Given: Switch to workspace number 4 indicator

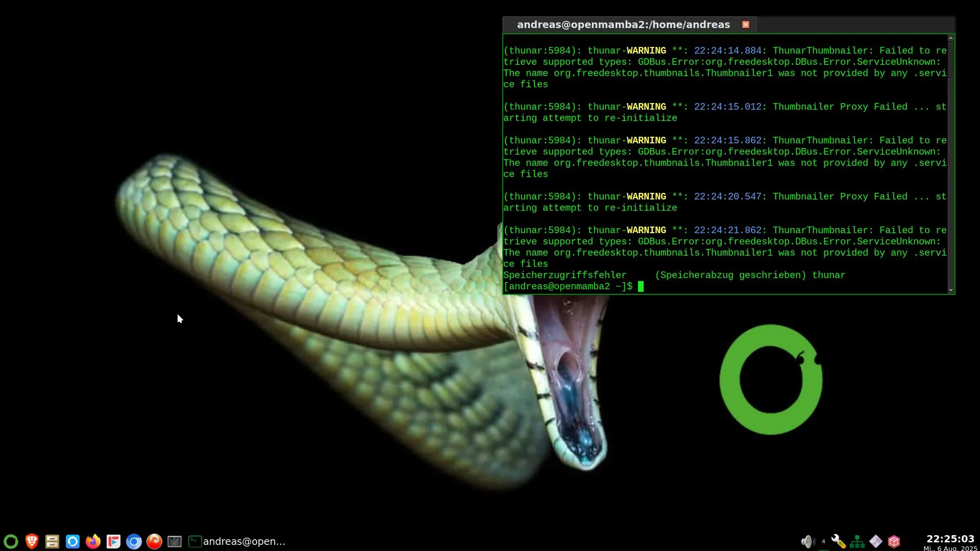Looking at the screenshot, I should 823,541.
